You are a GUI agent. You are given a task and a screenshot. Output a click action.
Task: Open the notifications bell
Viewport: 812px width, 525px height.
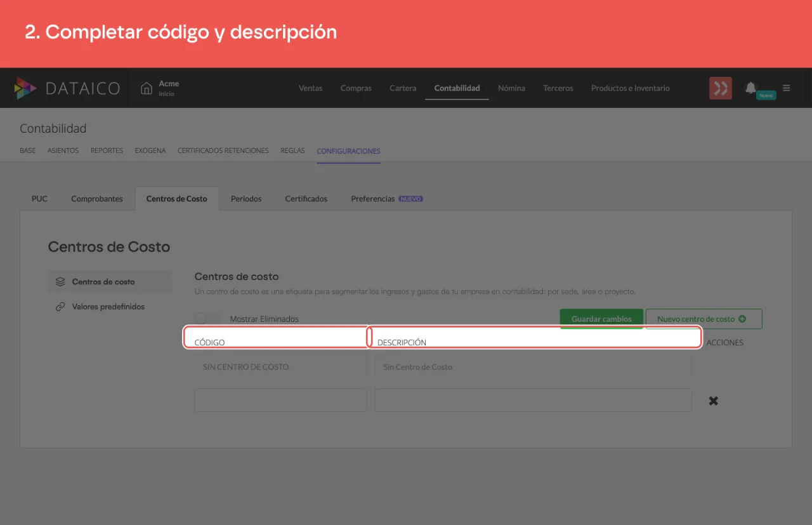click(750, 88)
